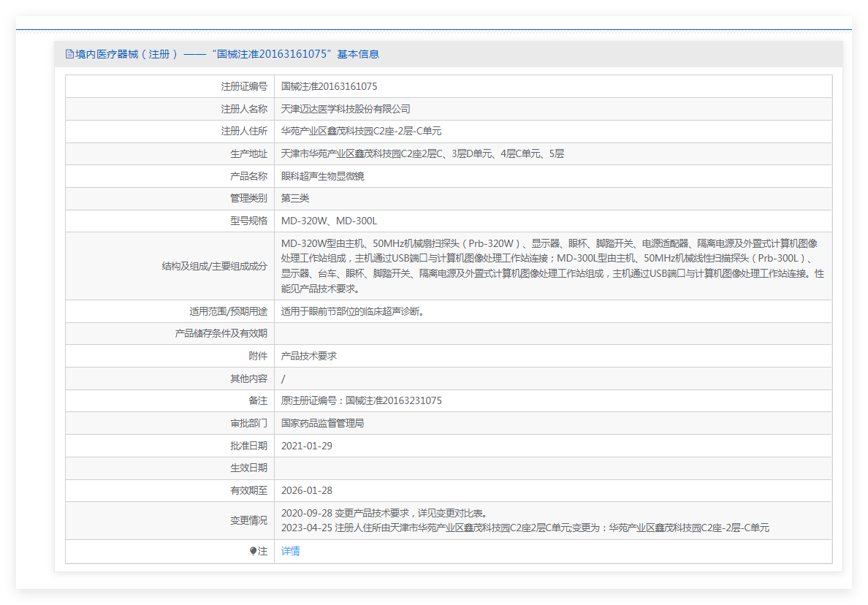Select attachment value 产品技术要求
Viewport: 868px width, 605px height.
click(309, 357)
